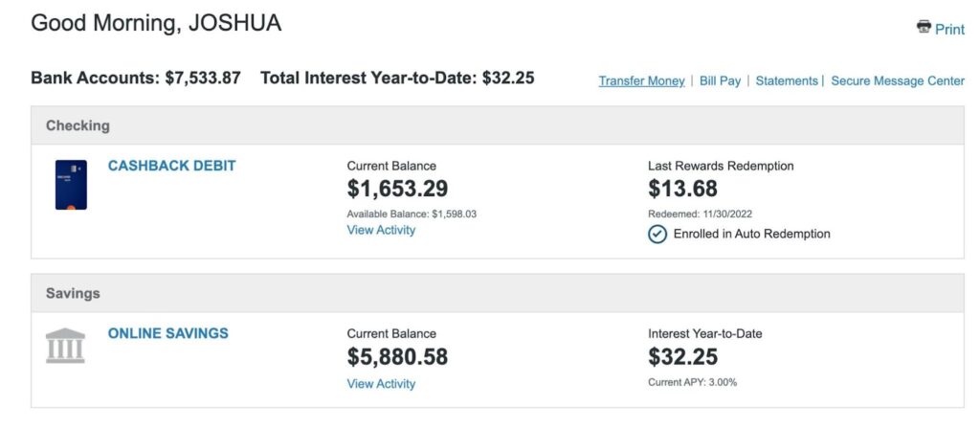Click the Checking section header

pos(78,125)
